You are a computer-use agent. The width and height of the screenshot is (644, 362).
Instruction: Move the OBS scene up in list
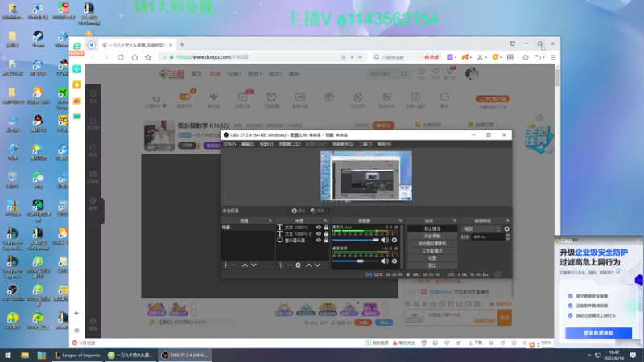(x=245, y=265)
